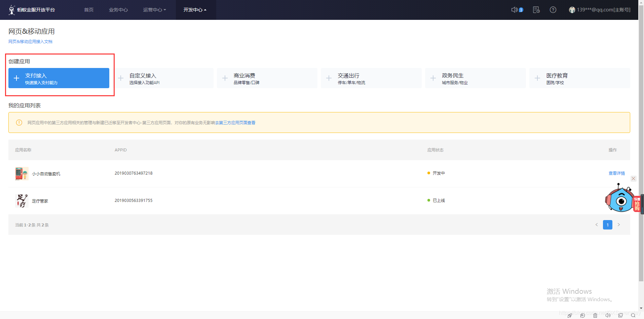Click APPID column header
Viewport: 644px width, 319px height.
pyautogui.click(x=121, y=150)
